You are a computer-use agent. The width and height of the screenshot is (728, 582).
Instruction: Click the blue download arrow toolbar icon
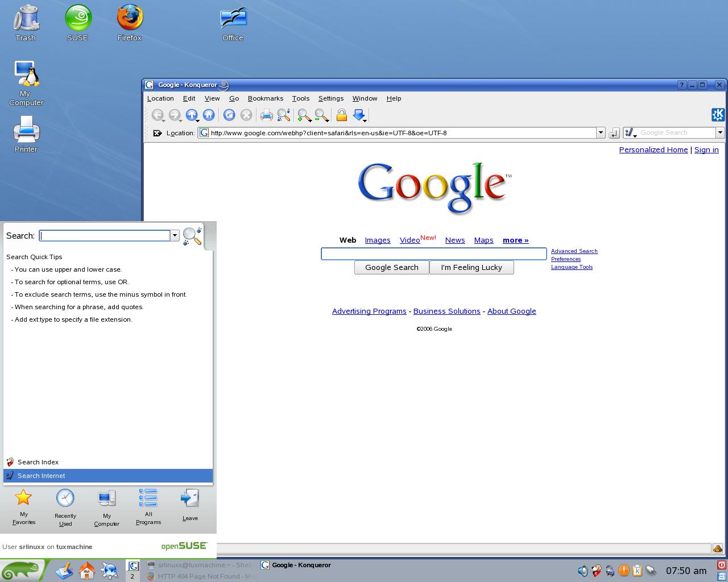(359, 115)
